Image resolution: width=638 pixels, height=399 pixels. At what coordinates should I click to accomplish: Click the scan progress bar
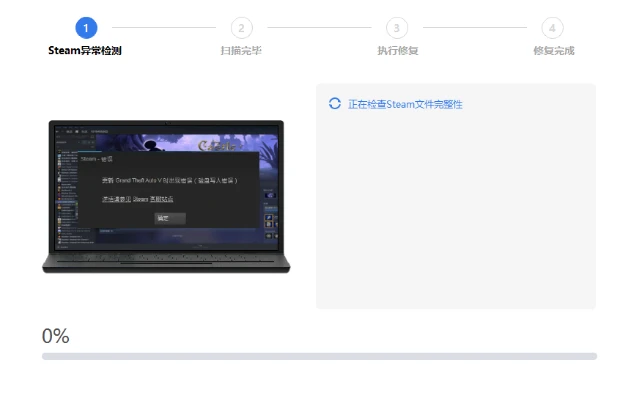pos(319,356)
